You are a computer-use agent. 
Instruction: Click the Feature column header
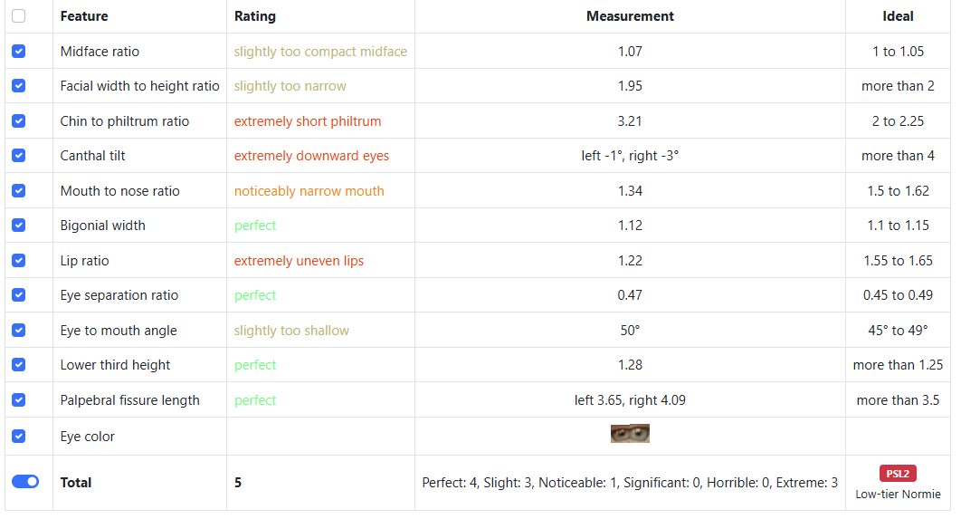84,16
